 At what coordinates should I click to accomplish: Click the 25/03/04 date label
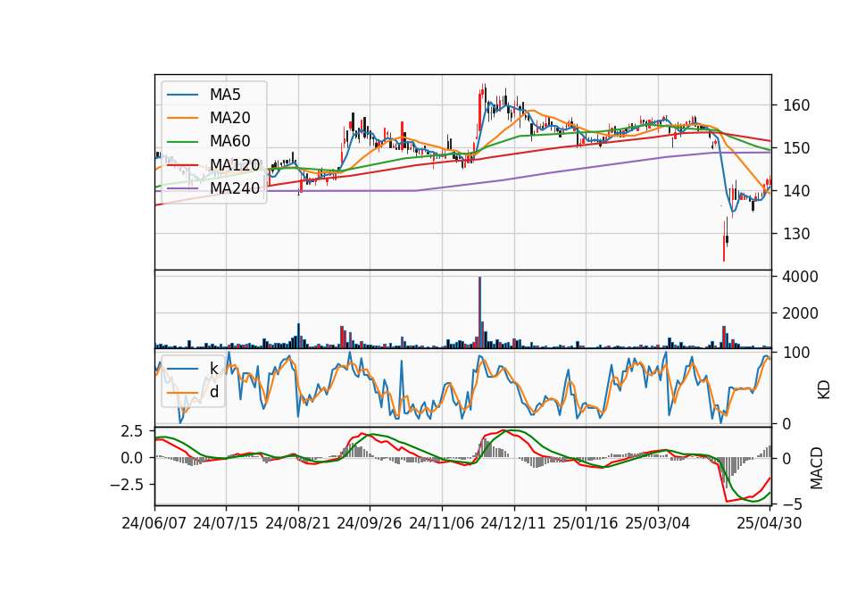coord(658,523)
